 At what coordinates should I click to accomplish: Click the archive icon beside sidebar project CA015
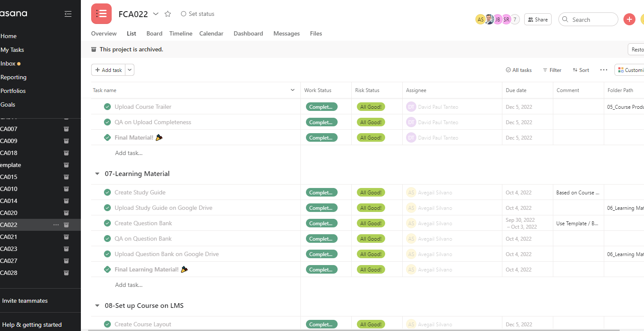pyautogui.click(x=66, y=177)
